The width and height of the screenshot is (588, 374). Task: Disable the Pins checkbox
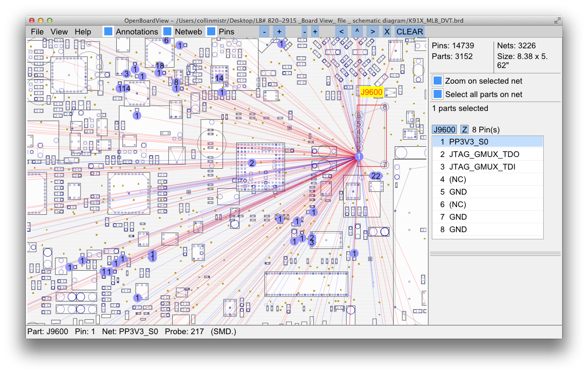(x=211, y=31)
